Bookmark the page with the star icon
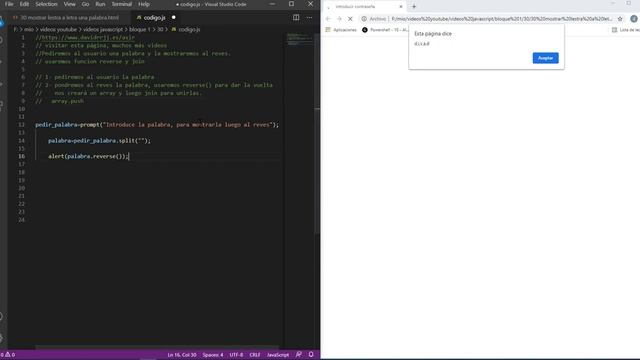 [x=620, y=19]
